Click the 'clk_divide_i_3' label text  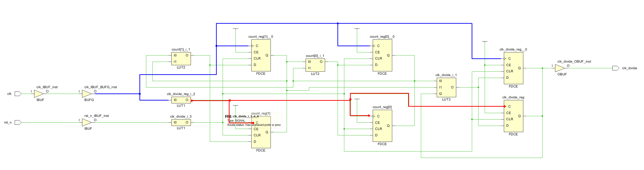click(181, 117)
